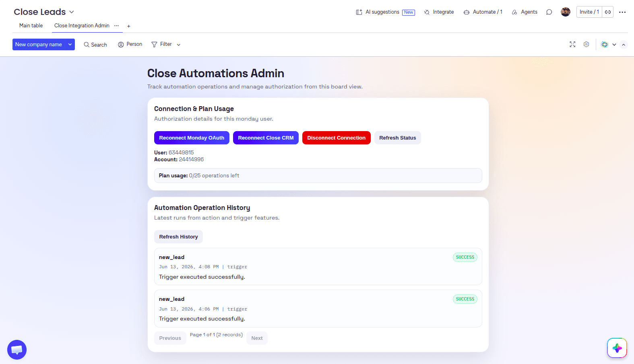Open the Integrate center
Screen dimensions: 634x364
439,12
